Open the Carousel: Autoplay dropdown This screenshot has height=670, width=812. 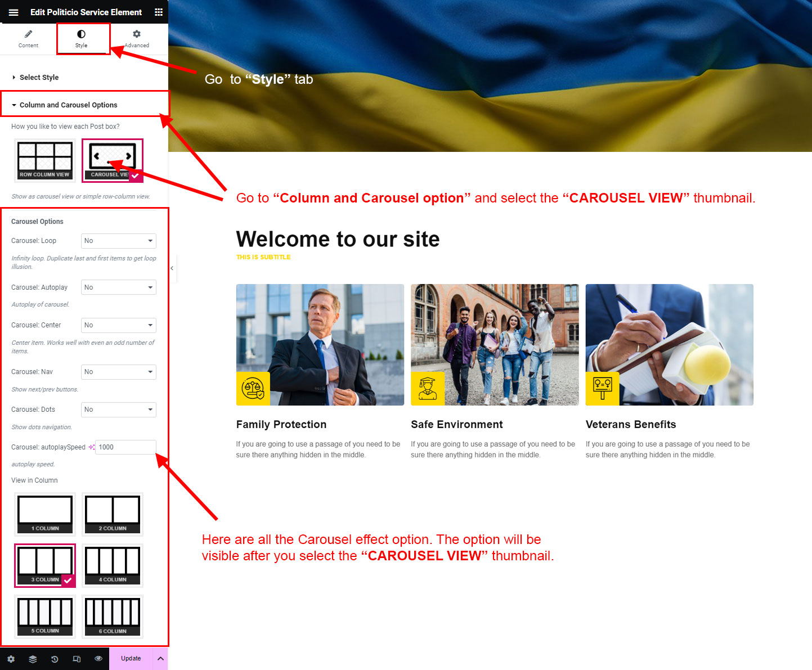coord(119,287)
